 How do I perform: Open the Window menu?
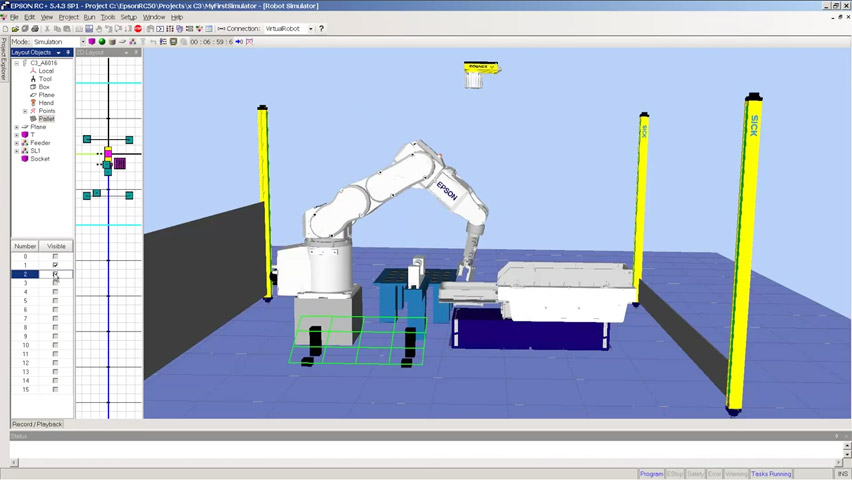pyautogui.click(x=154, y=17)
